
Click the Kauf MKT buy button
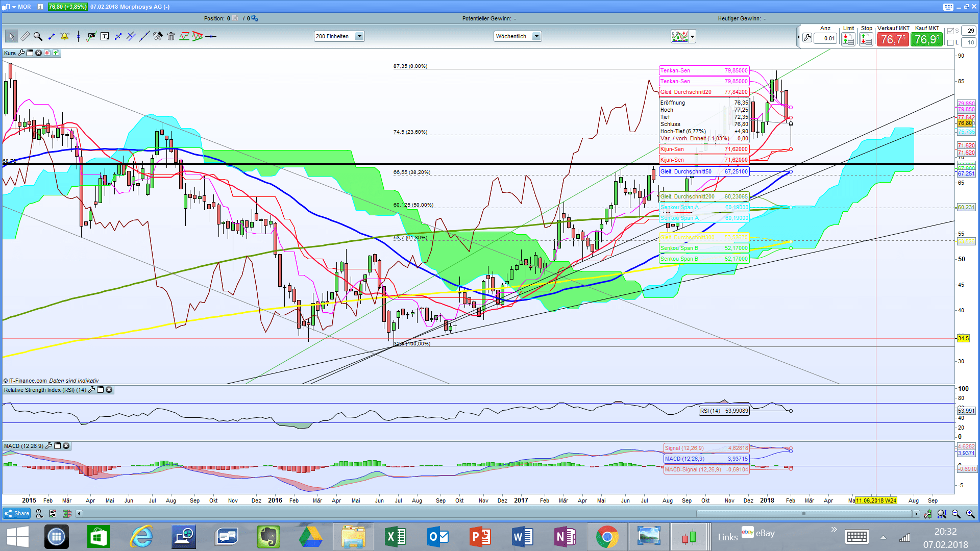click(927, 39)
